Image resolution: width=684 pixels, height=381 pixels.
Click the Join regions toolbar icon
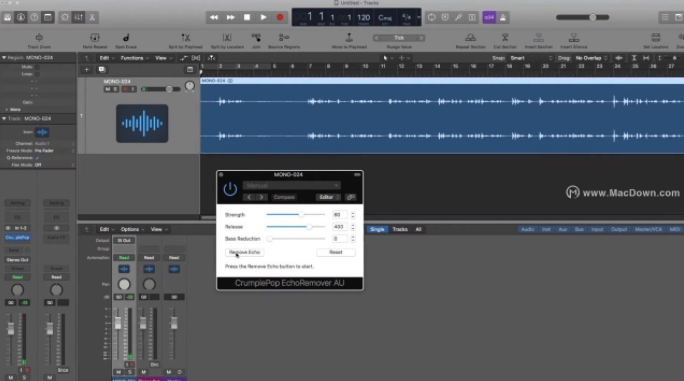(x=256, y=41)
